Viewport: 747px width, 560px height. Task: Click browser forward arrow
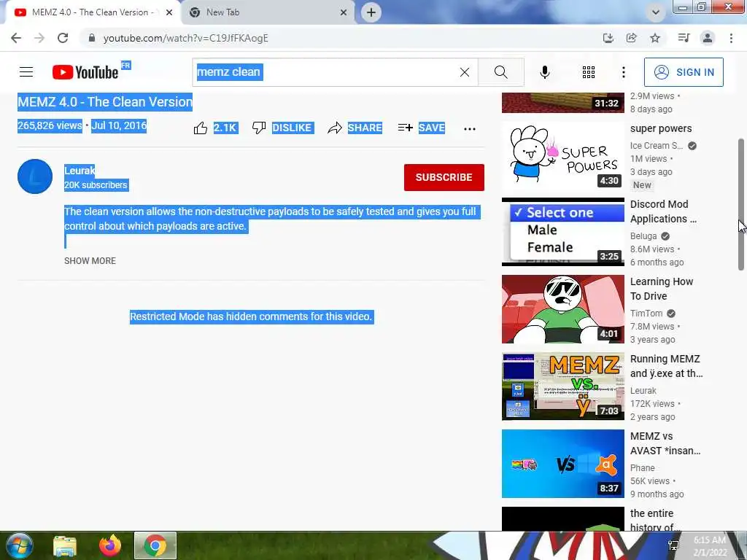(x=39, y=38)
